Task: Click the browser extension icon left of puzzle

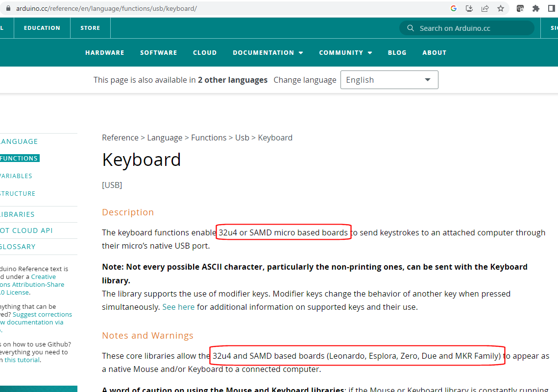Action: tap(520, 8)
